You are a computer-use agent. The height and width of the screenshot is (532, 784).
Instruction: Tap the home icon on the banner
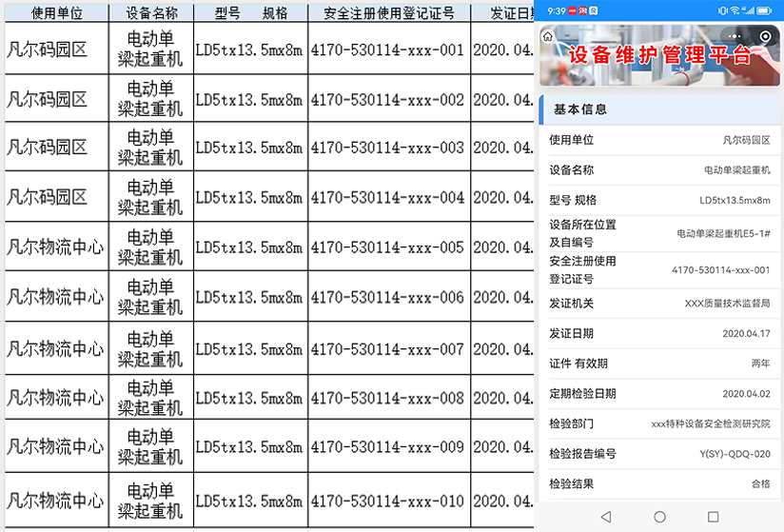547,36
